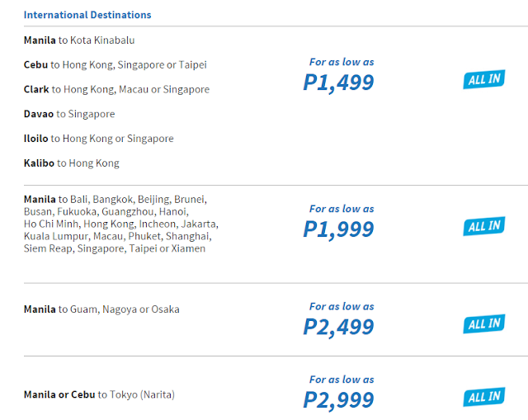Screen dimensions: 528x420
Task: Choose the Kalibo to Hong Kong route
Action: 72,163
